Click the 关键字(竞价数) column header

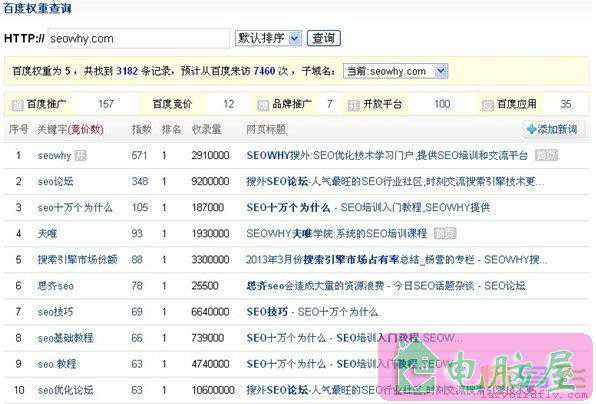coord(70,129)
